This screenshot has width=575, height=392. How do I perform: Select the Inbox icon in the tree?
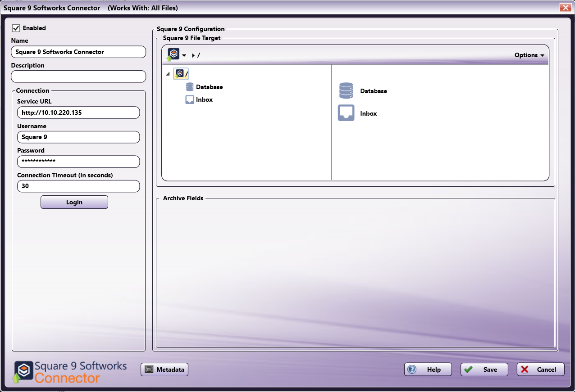click(x=190, y=99)
